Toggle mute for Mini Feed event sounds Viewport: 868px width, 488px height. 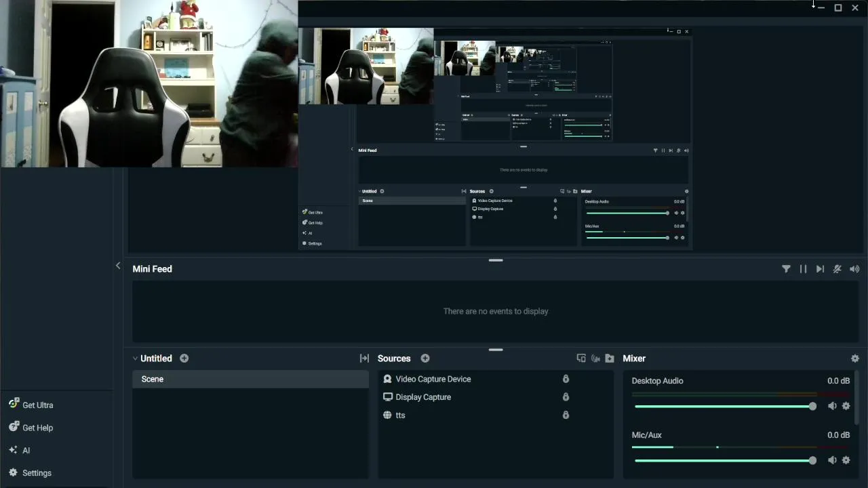point(837,269)
